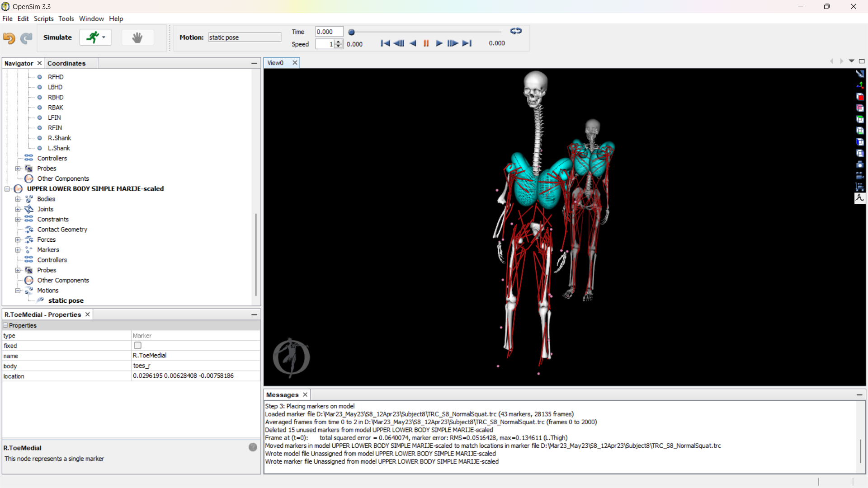Select the blue left-face view cube

point(860,142)
